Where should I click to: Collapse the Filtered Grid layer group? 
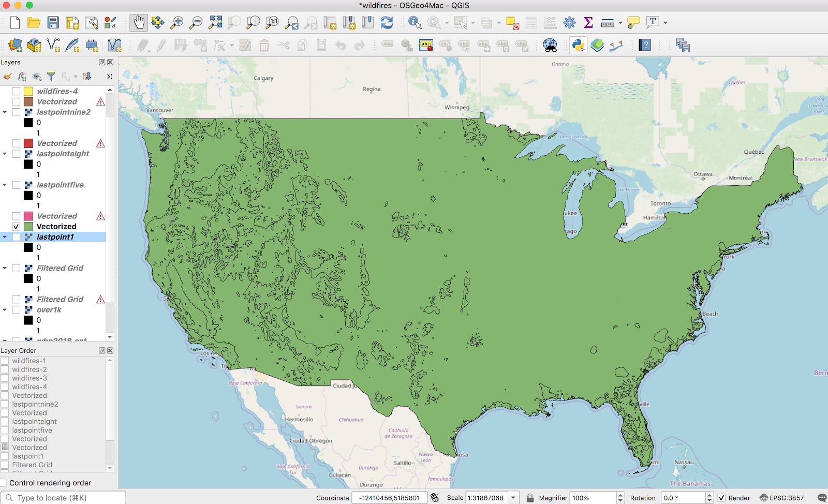(x=5, y=268)
